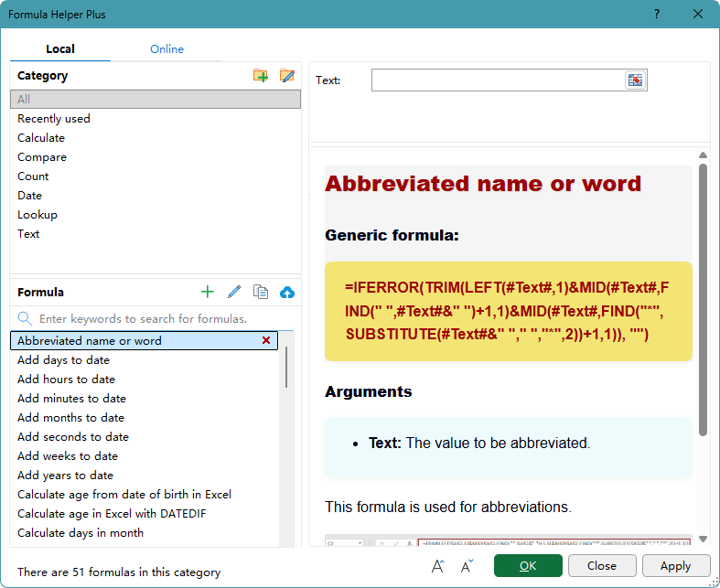Select the Date category
720x588 pixels.
[x=156, y=196]
